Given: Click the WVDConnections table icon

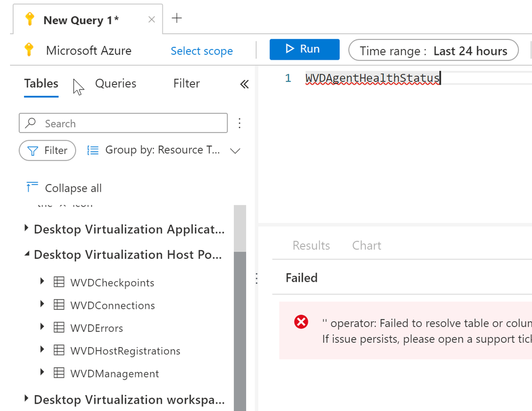Looking at the screenshot, I should point(59,305).
